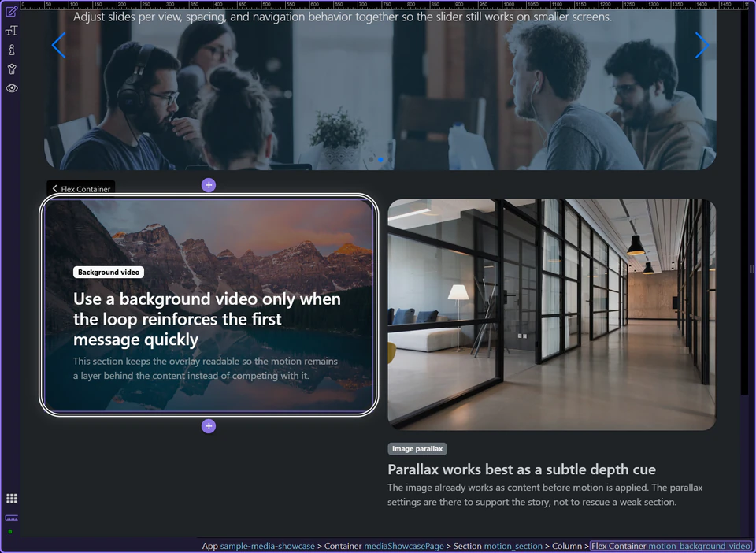Advance the slider with the right arrow
Viewport: 756px width, 553px height.
click(702, 46)
